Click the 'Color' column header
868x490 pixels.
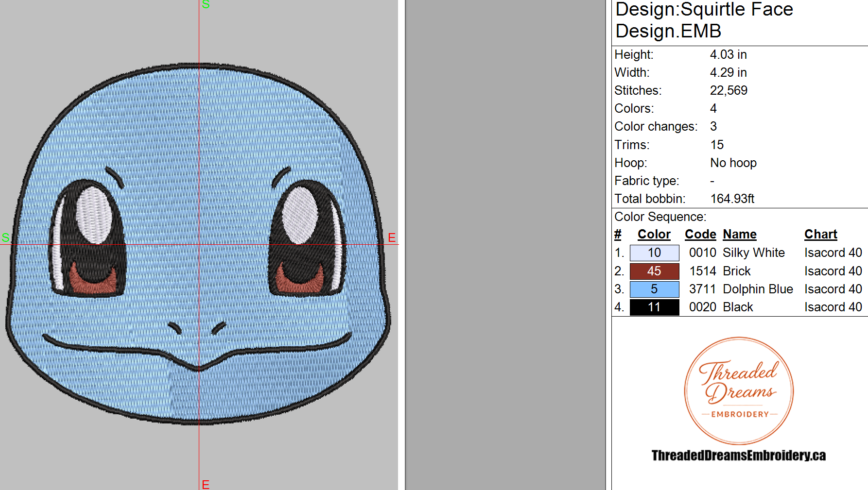[654, 235]
